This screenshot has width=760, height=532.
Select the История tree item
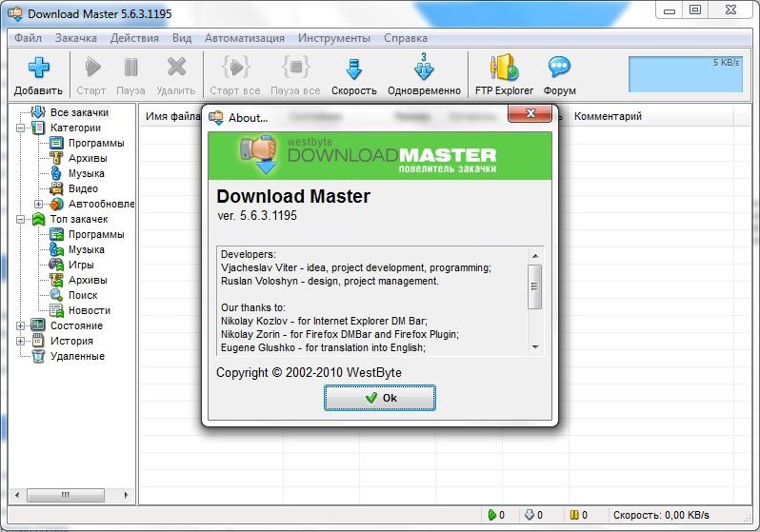(x=71, y=341)
